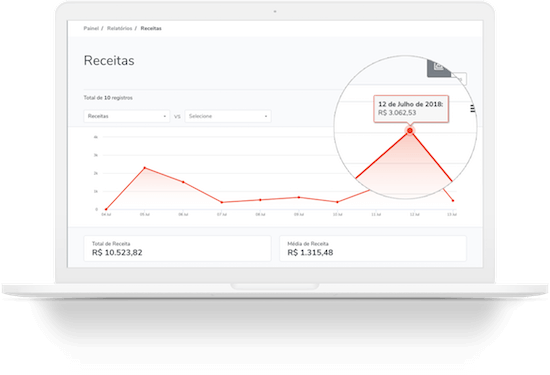The image size is (550, 375).
Task: Click the 07 Jul data point marker
Action: coord(222,202)
